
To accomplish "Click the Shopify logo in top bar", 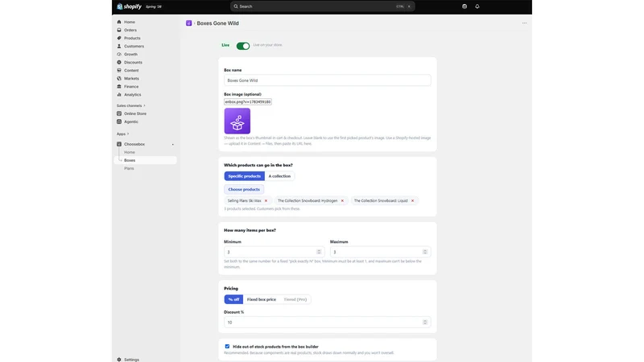I will coord(129,6).
